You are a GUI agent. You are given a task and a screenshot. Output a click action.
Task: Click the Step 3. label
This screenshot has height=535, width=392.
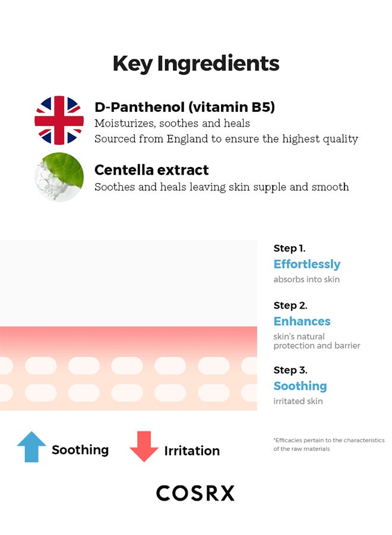point(290,370)
